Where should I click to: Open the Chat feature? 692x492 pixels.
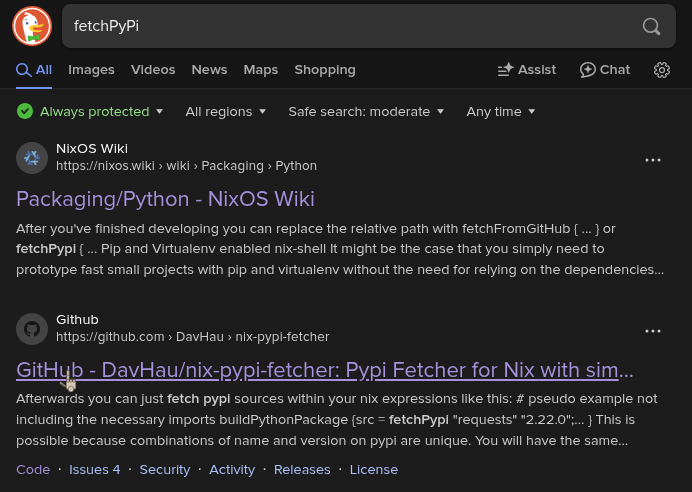605,70
